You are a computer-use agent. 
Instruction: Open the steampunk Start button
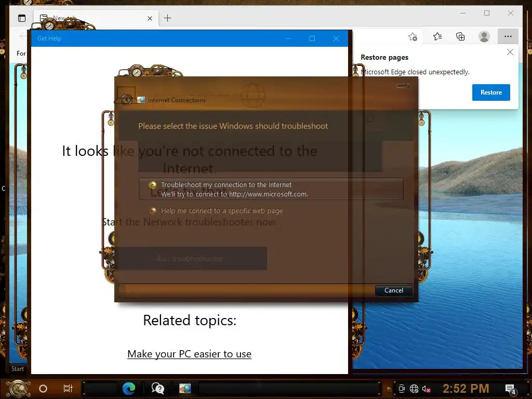pos(19,389)
